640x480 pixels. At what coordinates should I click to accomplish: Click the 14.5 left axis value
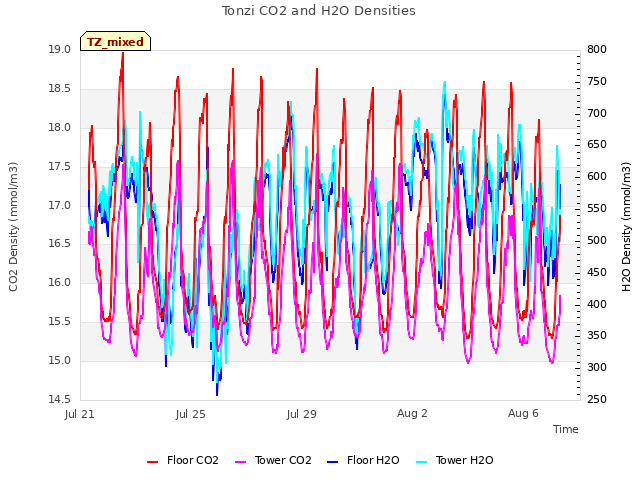click(60, 399)
